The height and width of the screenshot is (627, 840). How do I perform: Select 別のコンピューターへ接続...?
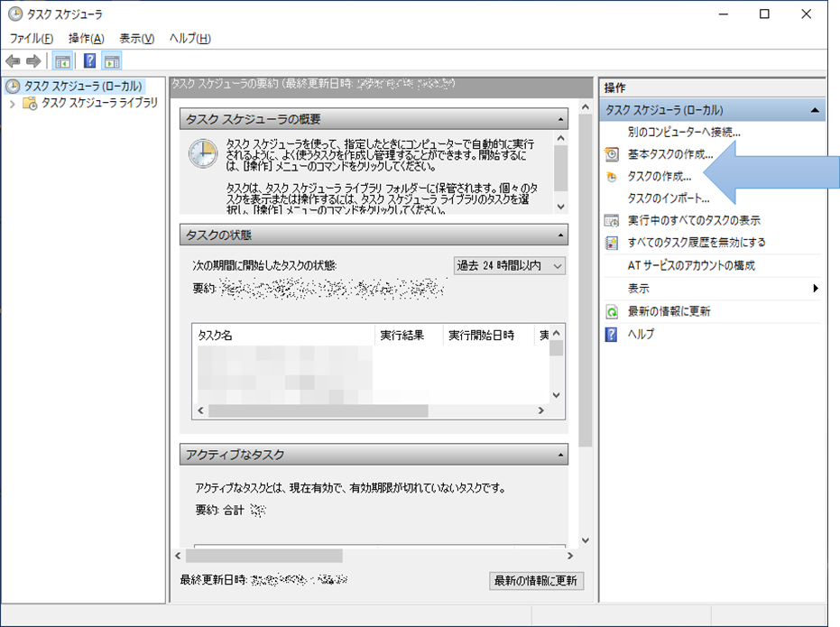[684, 133]
